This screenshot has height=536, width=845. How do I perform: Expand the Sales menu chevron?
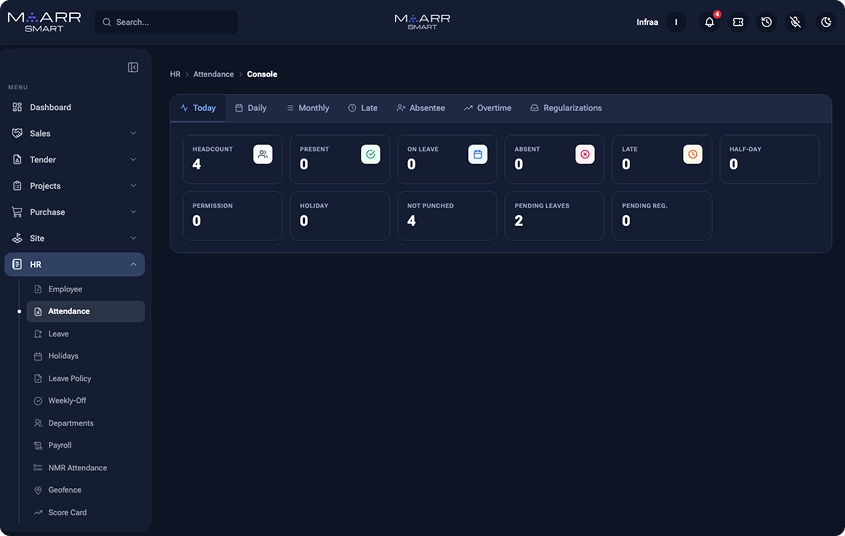(x=133, y=133)
